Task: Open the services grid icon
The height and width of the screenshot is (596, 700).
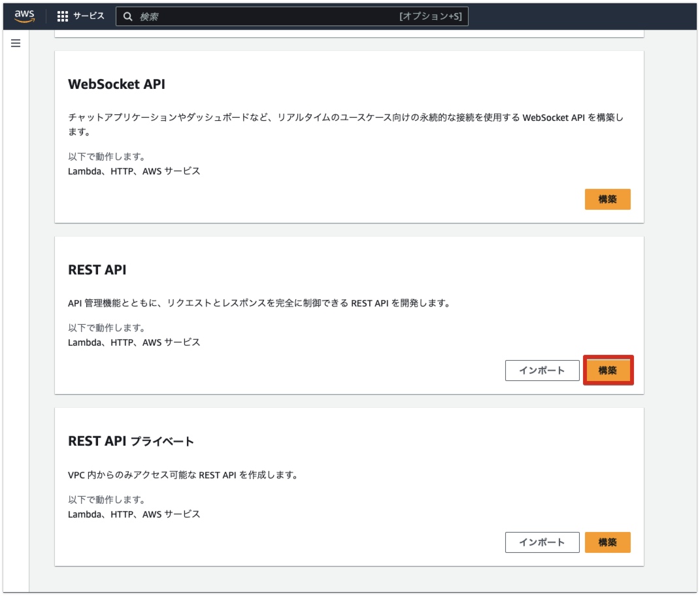Action: (63, 16)
